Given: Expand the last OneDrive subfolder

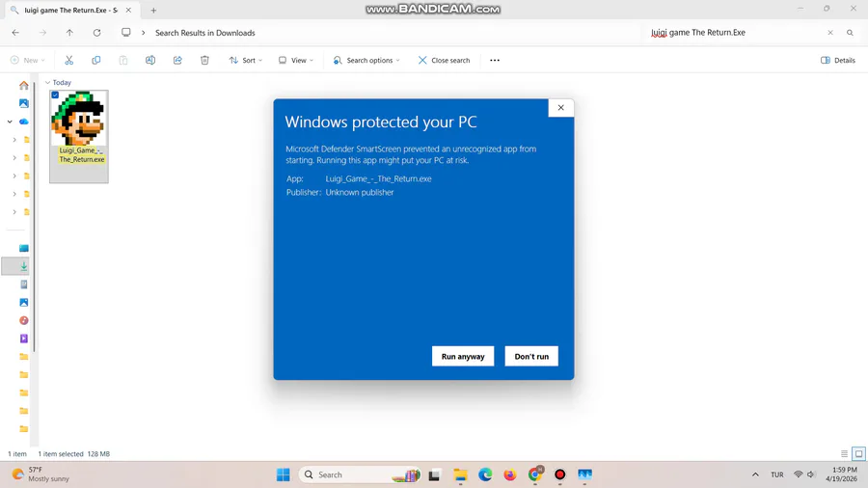Looking at the screenshot, I should click(x=14, y=212).
